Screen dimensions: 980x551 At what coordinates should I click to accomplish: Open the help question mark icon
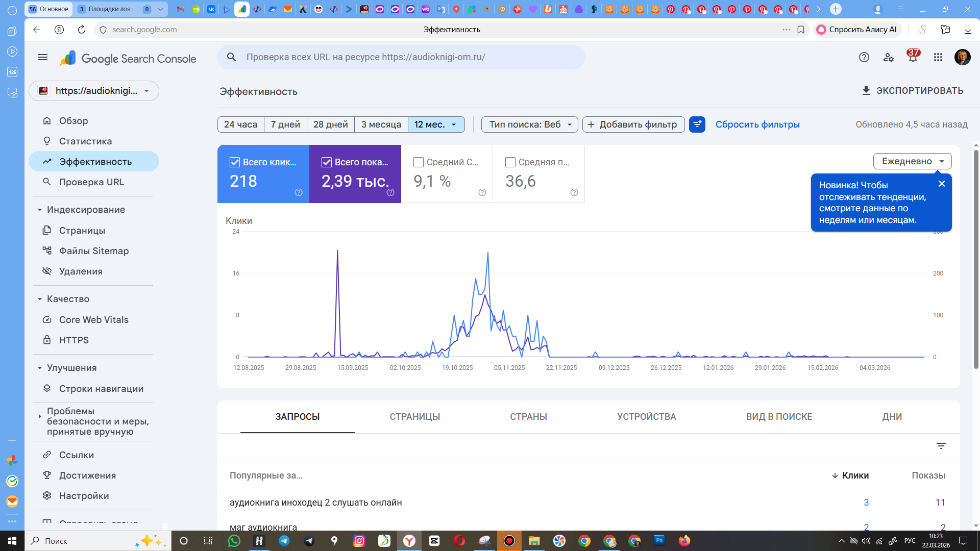pyautogui.click(x=864, y=57)
